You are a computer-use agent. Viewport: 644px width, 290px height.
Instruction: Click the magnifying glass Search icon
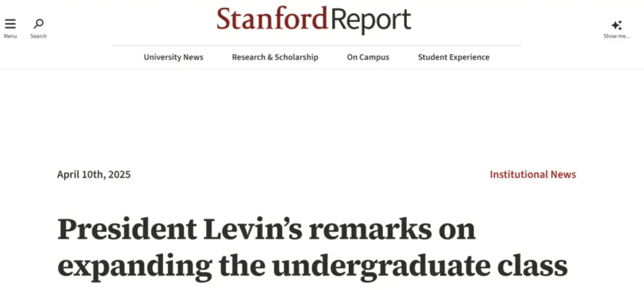click(39, 24)
